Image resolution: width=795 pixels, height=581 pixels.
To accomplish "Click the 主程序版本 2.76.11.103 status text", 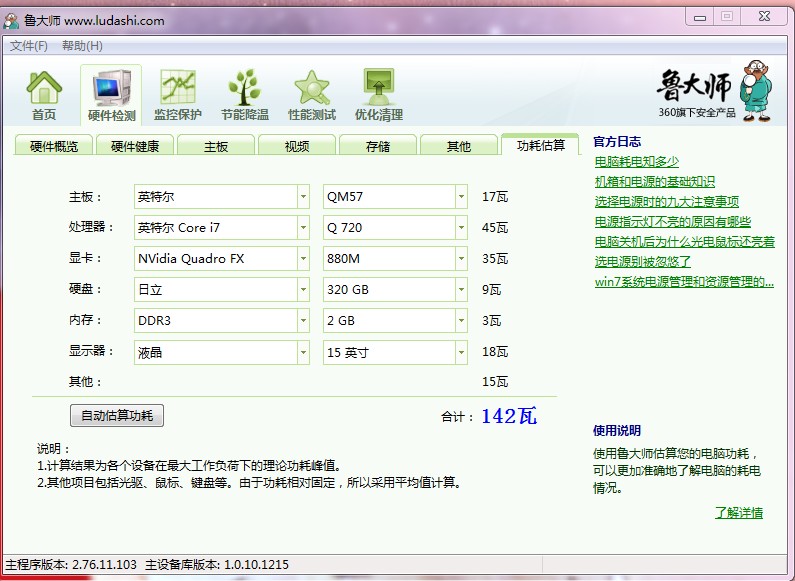I will 71,564.
